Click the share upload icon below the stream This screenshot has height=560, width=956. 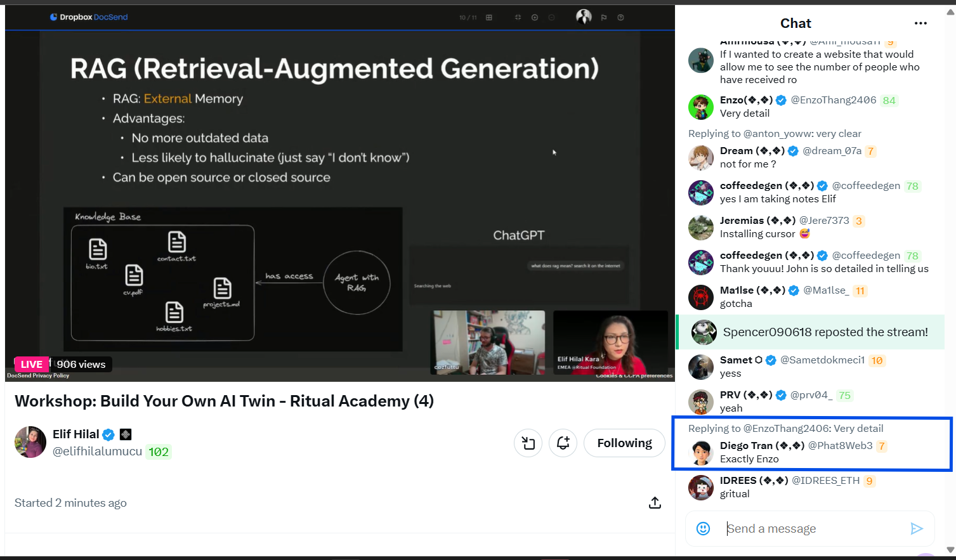pos(655,503)
